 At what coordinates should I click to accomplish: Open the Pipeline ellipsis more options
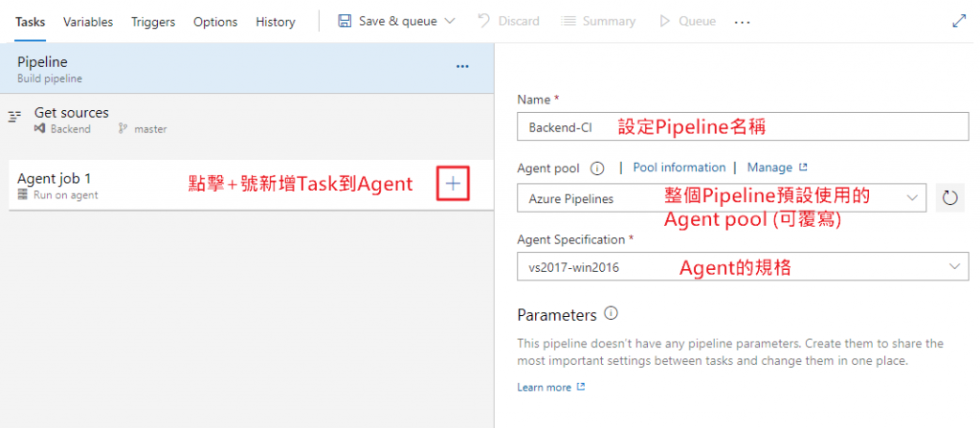tap(462, 67)
